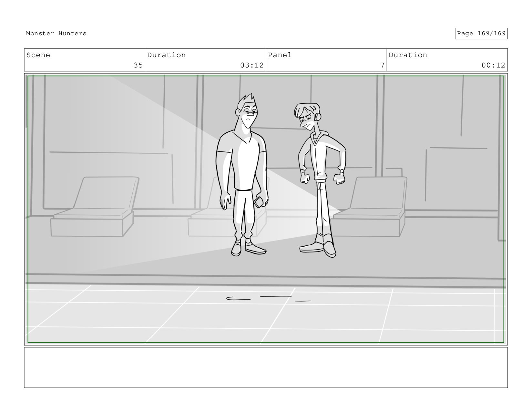Click the panel duration value '00:12'

pyautogui.click(x=493, y=65)
